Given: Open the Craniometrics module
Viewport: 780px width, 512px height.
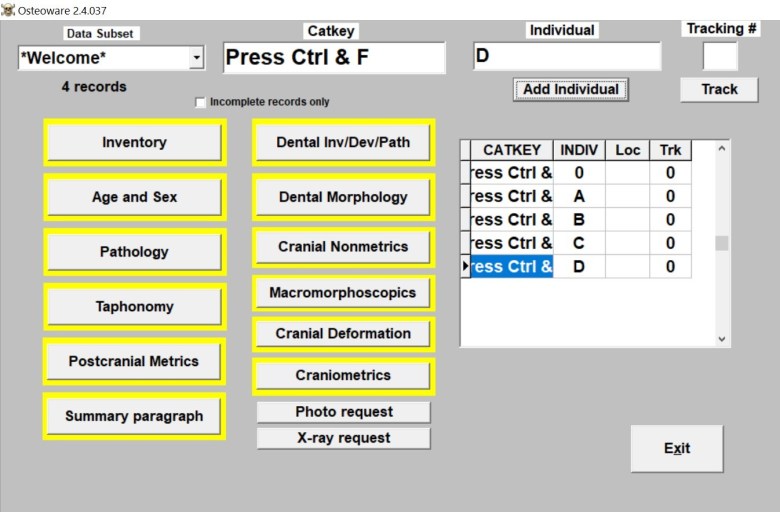Looking at the screenshot, I should pos(343,375).
